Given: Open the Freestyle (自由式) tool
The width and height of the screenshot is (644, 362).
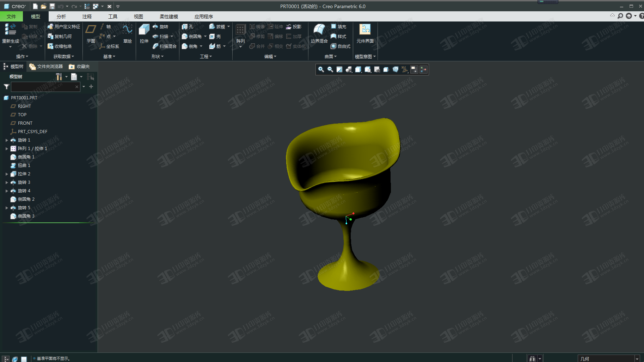Looking at the screenshot, I should click(341, 46).
